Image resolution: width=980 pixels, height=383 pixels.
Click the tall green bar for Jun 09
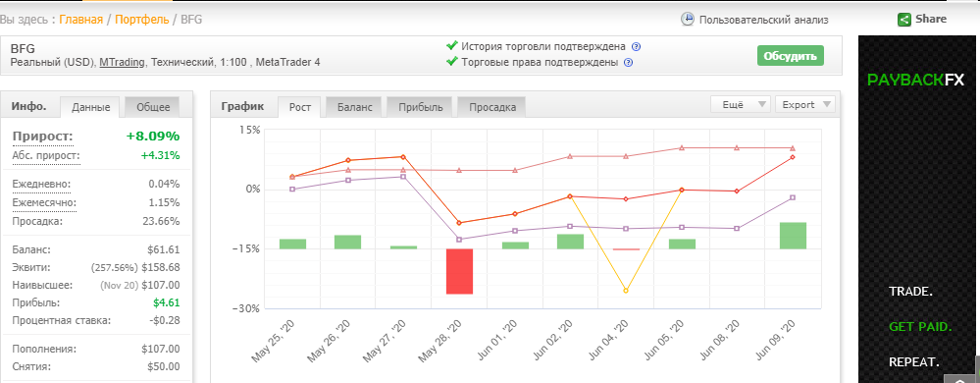pyautogui.click(x=794, y=236)
